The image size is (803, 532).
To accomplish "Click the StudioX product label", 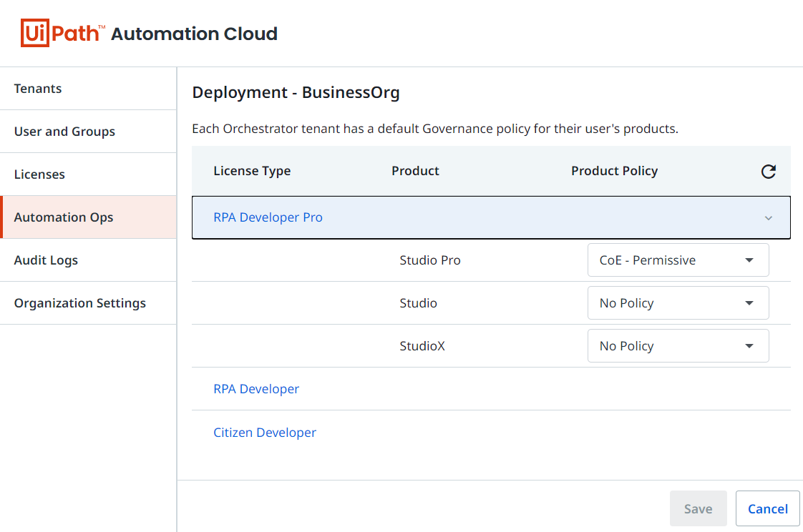I will click(x=422, y=346).
